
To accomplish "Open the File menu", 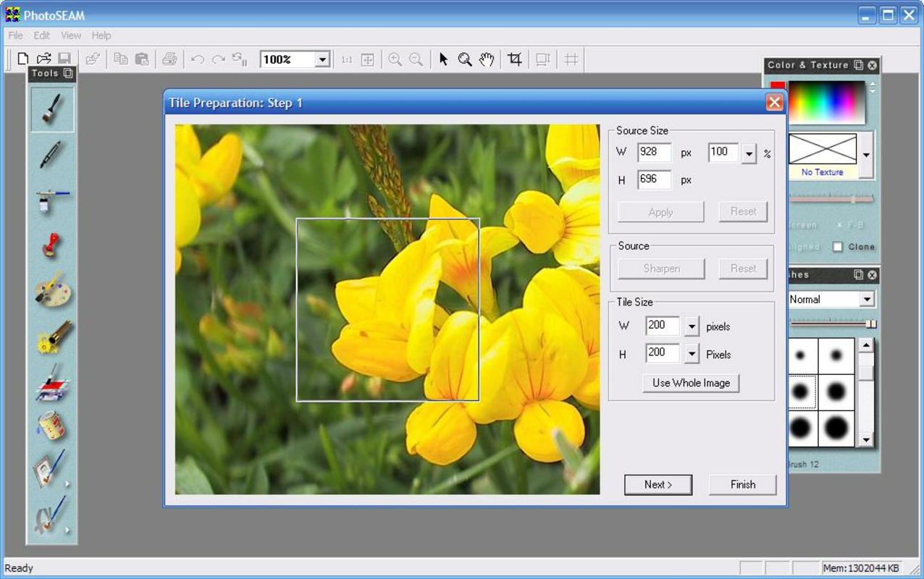I will (x=15, y=35).
